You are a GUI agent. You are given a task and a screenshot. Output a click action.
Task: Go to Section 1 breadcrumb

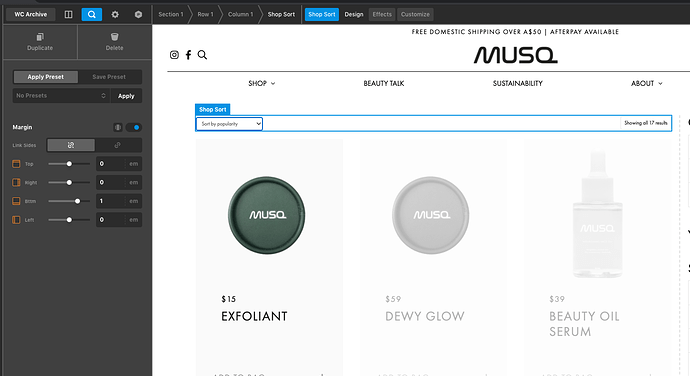pos(171,15)
